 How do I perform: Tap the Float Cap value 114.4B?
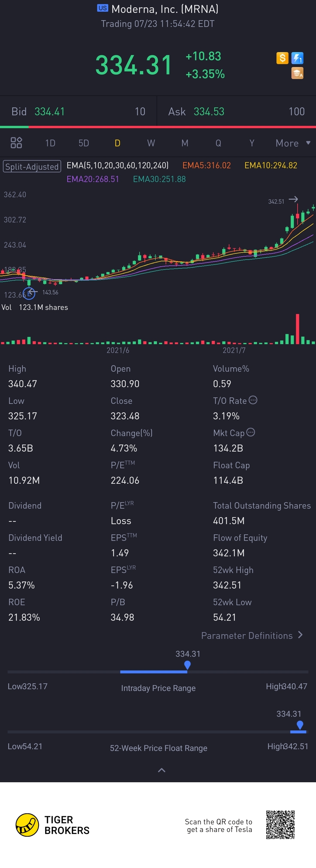click(x=228, y=480)
